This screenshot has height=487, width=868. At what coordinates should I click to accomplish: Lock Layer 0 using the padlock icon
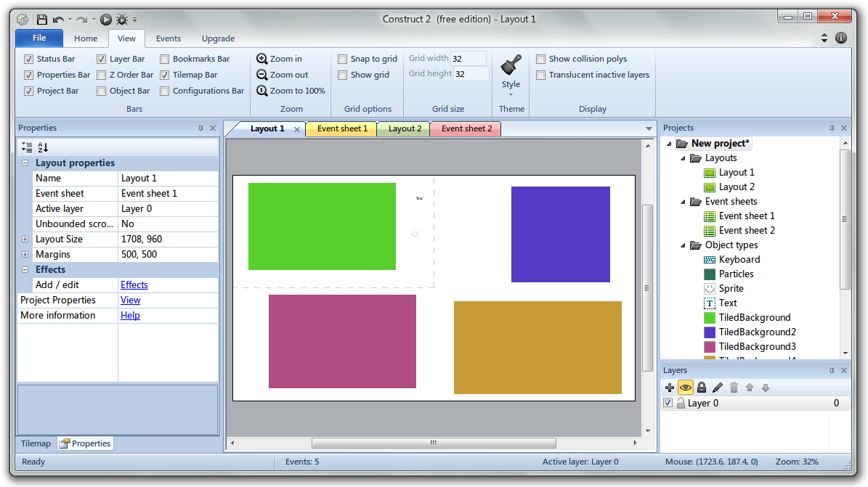pyautogui.click(x=701, y=387)
